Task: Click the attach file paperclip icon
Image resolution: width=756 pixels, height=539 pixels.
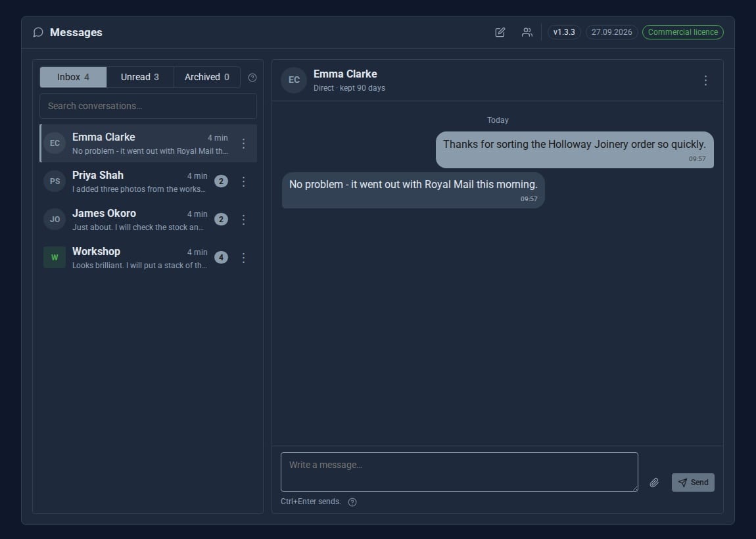Action: [x=654, y=482]
